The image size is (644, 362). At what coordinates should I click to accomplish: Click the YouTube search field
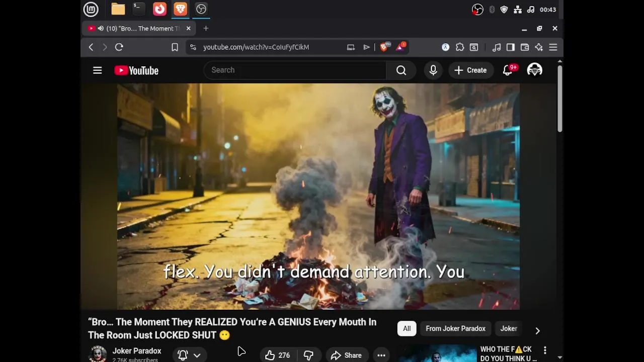coord(295,70)
